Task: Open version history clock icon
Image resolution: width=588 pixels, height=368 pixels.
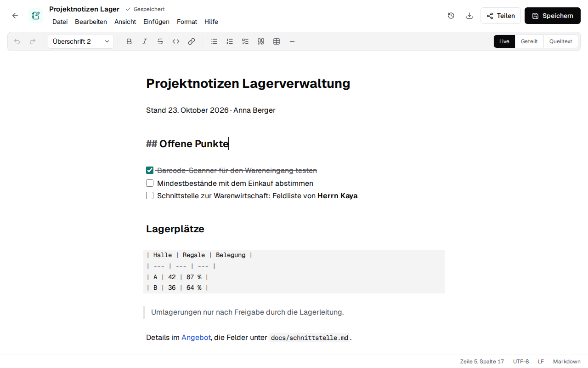Action: [x=451, y=16]
